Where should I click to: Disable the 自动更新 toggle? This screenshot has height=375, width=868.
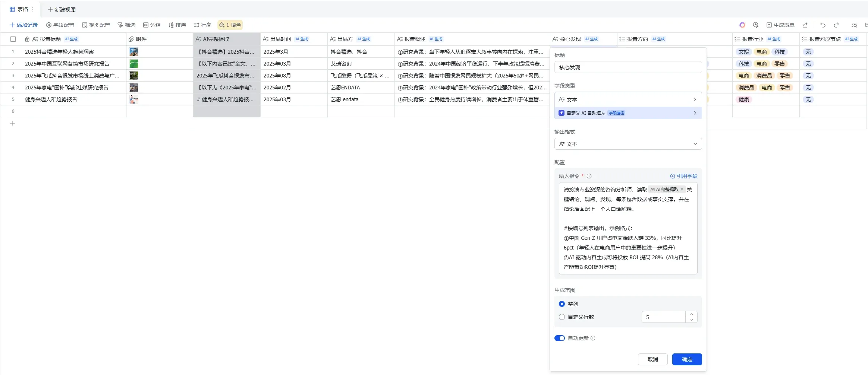560,338
